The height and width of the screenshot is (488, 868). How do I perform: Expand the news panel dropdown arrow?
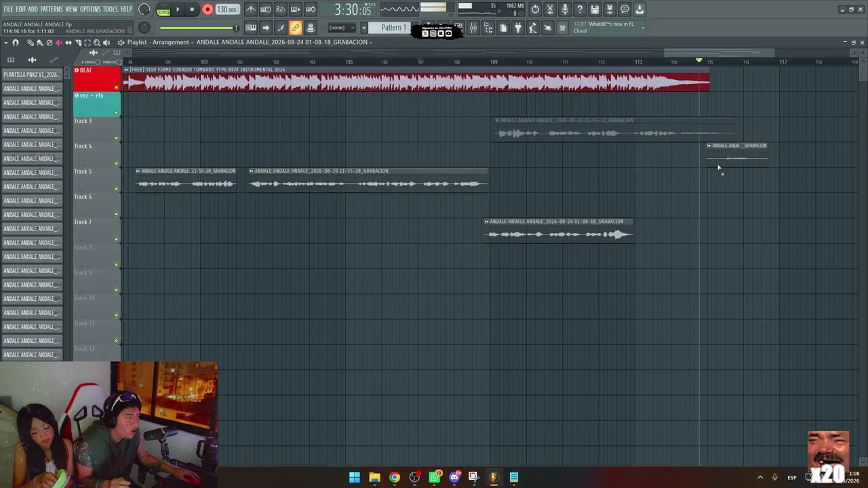[x=643, y=28]
